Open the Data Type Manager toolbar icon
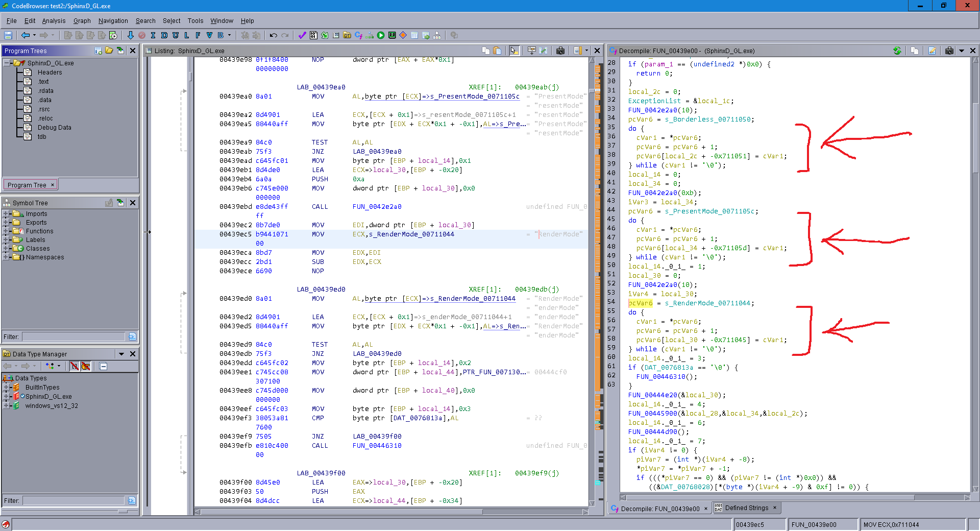The height and width of the screenshot is (531, 980). coord(347,35)
